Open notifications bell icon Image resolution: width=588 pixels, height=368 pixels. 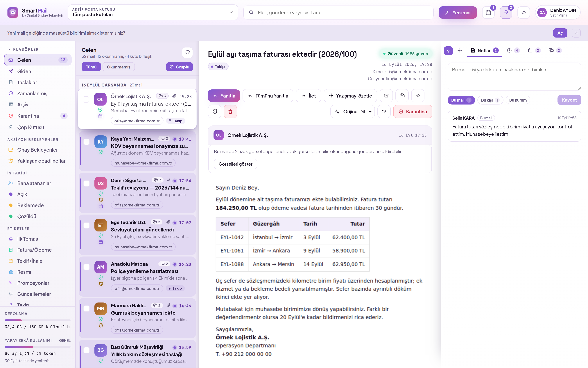click(506, 13)
